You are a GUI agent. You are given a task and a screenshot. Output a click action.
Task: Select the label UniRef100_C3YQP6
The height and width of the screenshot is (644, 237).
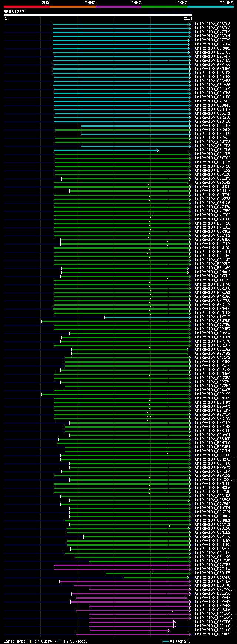213,622
